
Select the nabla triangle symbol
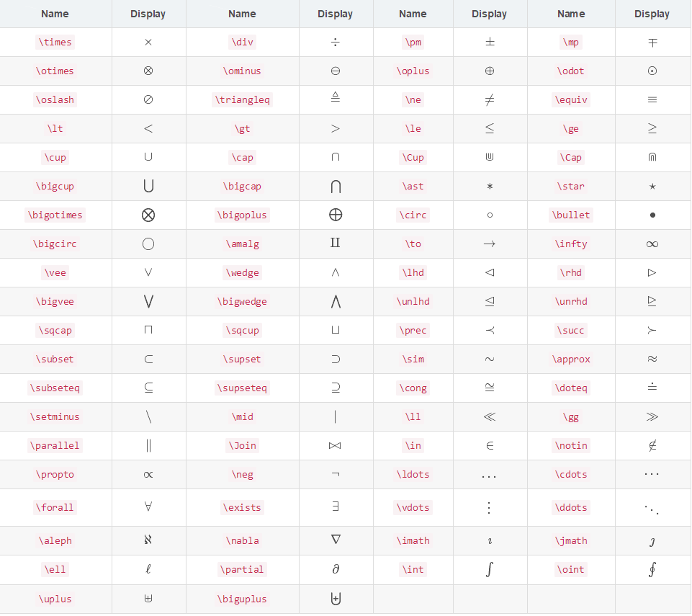[x=336, y=539]
